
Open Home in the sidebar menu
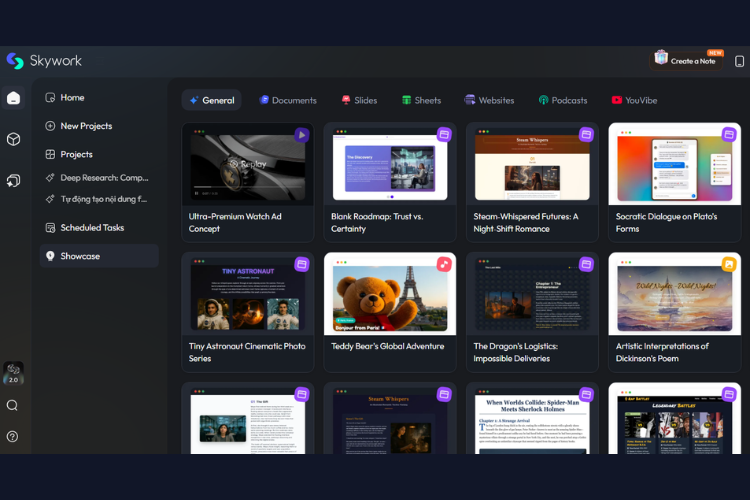[x=99, y=98]
